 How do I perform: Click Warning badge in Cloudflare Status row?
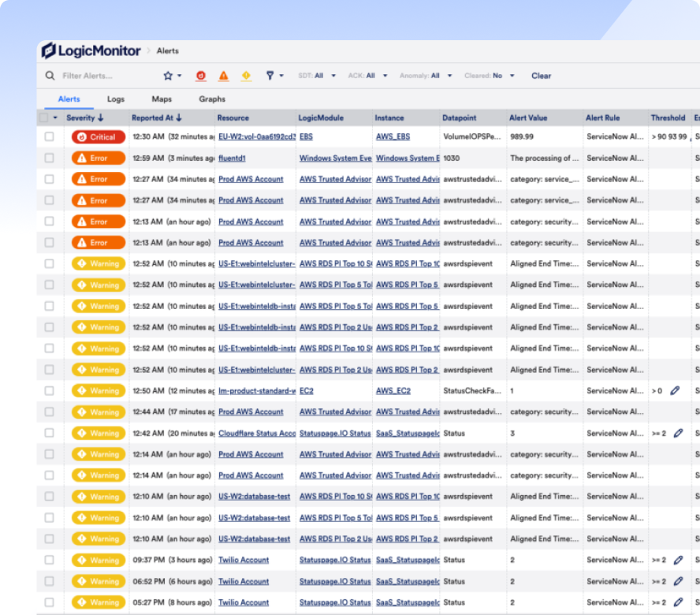click(x=99, y=433)
